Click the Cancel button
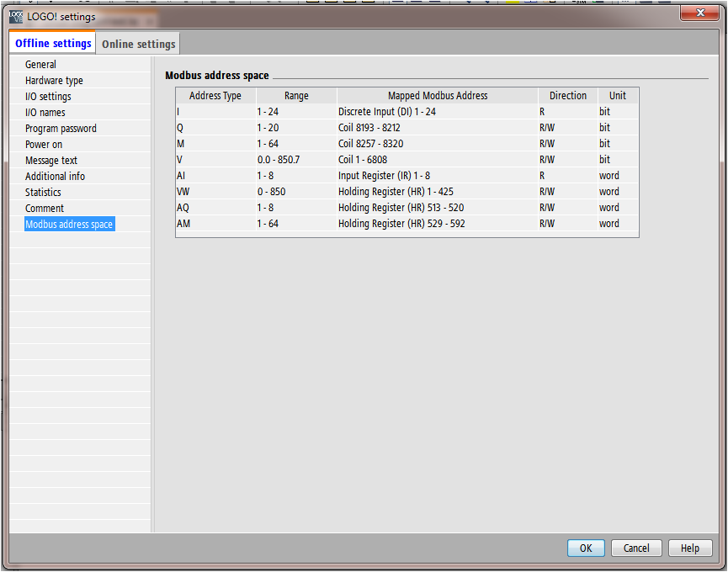Image resolution: width=728 pixels, height=572 pixels. [636, 548]
